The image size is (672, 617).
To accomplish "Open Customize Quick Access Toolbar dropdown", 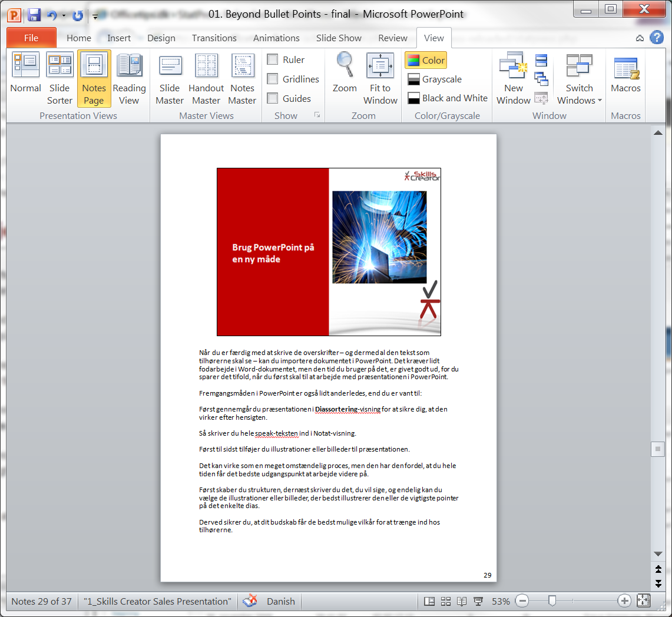I will tap(95, 16).
